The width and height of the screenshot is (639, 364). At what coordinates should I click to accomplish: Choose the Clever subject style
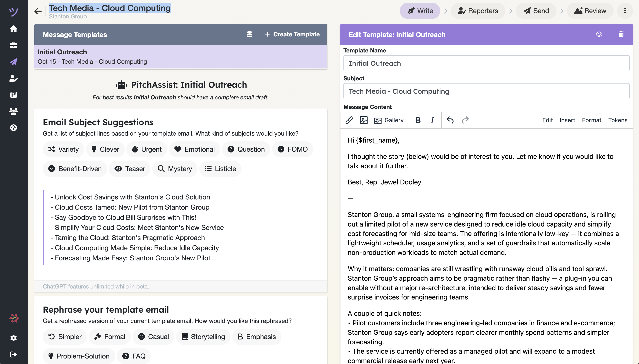[x=105, y=149]
